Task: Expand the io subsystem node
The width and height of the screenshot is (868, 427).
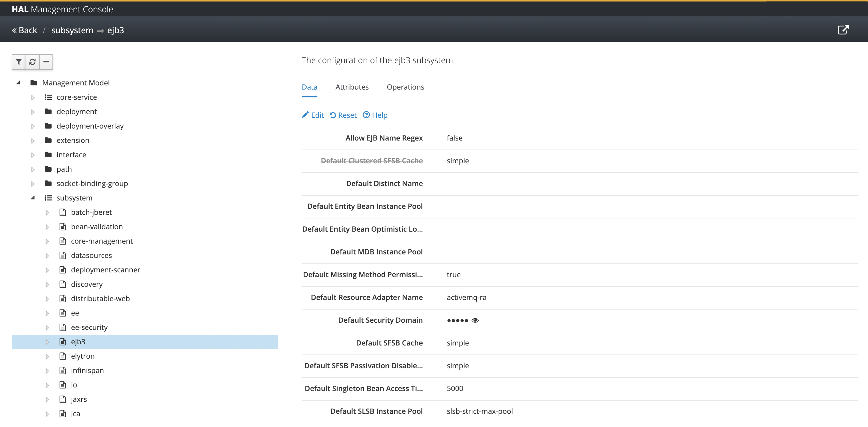Action: click(47, 385)
